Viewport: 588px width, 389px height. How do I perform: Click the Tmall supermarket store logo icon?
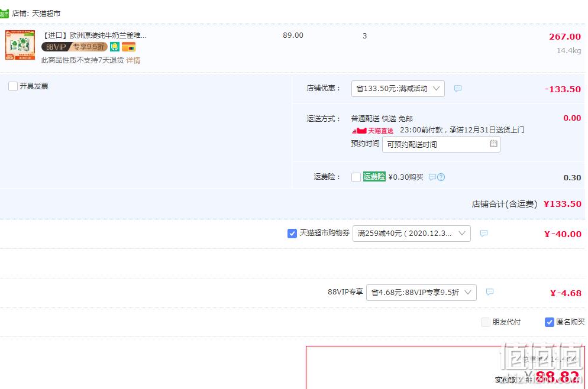pyautogui.click(x=4, y=14)
